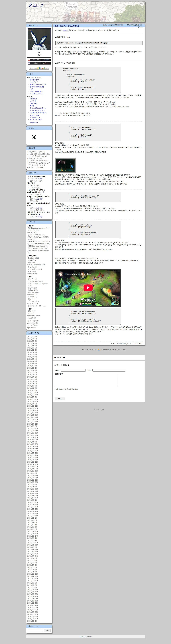
Task: Open [LoL] League of Legends tag in post header
Action: [x=113, y=25]
